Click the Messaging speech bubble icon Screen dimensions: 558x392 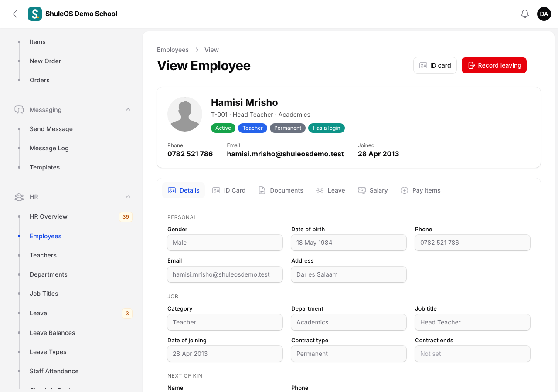tap(19, 110)
